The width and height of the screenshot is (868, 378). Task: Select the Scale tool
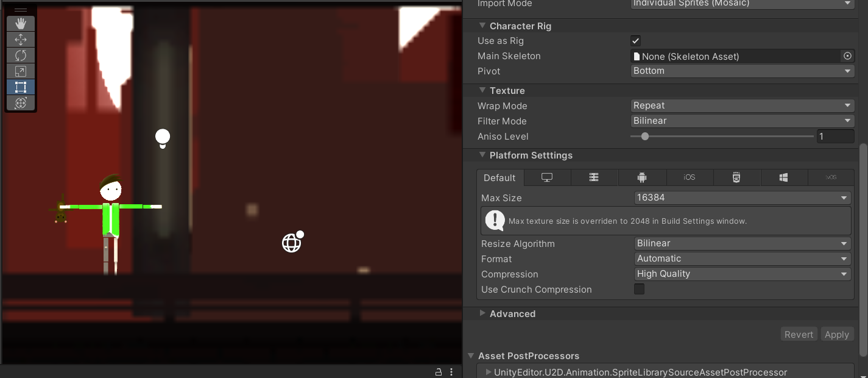pos(20,71)
